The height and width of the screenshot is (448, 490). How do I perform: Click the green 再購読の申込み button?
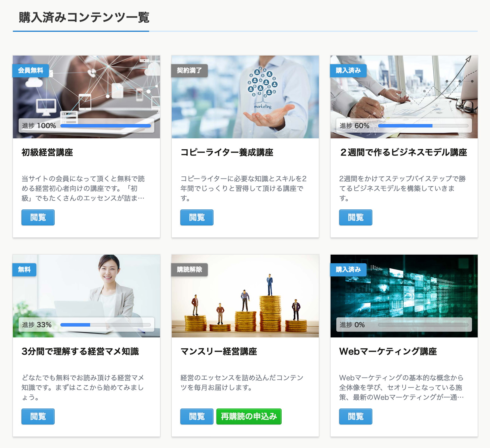pyautogui.click(x=249, y=416)
